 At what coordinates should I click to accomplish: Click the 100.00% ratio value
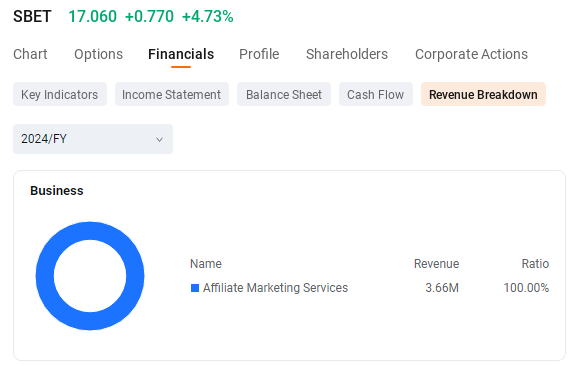point(526,288)
